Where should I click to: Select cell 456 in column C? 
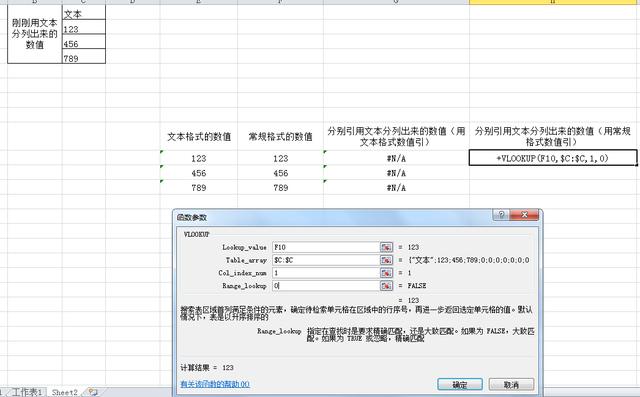(84, 42)
